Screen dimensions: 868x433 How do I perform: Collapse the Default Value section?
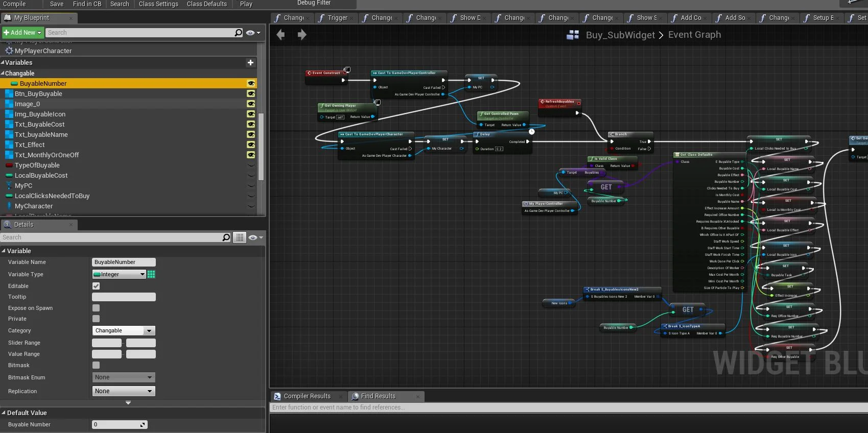coord(4,413)
